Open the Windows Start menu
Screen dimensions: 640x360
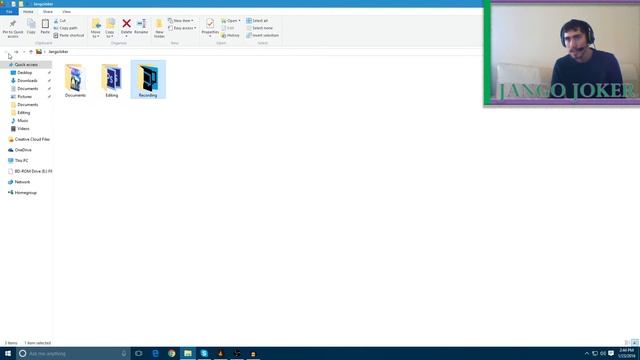tap(8, 353)
